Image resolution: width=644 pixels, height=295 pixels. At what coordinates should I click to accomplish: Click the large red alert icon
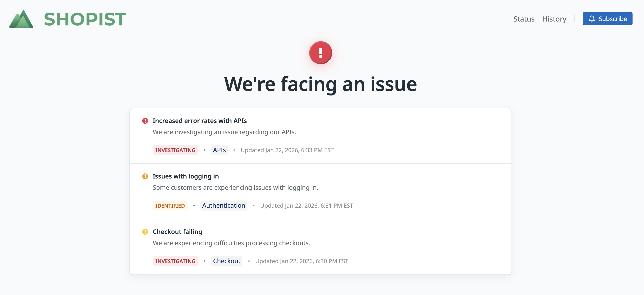click(320, 53)
